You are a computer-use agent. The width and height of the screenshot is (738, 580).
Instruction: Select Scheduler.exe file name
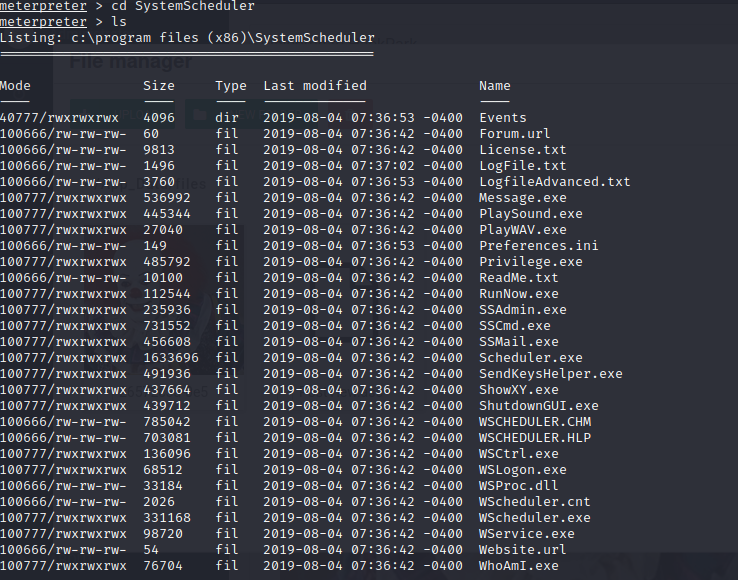point(530,358)
